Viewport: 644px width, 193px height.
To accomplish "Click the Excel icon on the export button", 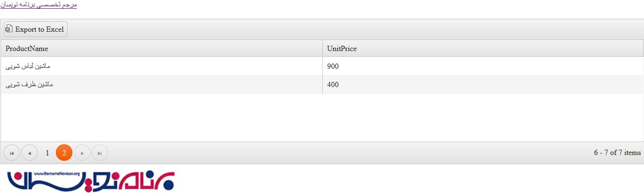I will click(x=9, y=29).
